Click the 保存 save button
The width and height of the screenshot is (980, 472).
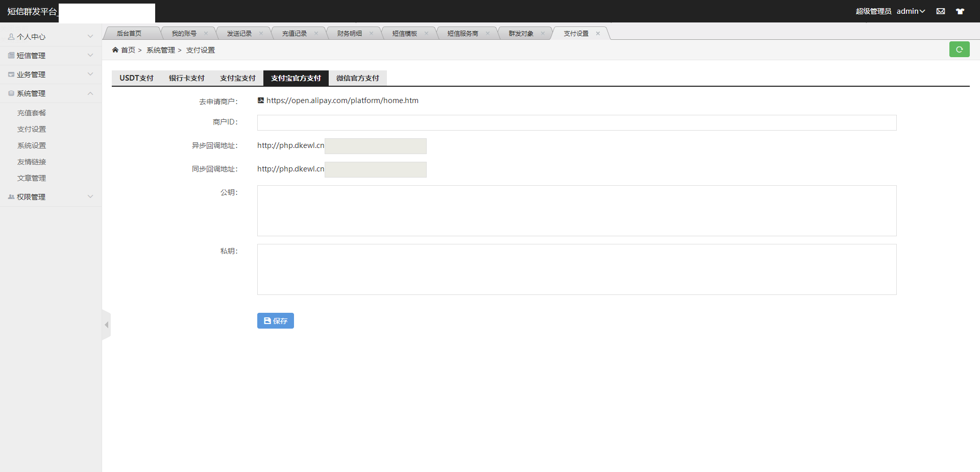tap(276, 320)
